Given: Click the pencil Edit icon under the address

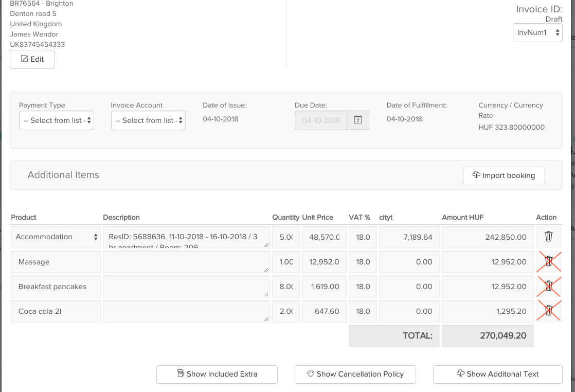Looking at the screenshot, I should click(x=23, y=59).
